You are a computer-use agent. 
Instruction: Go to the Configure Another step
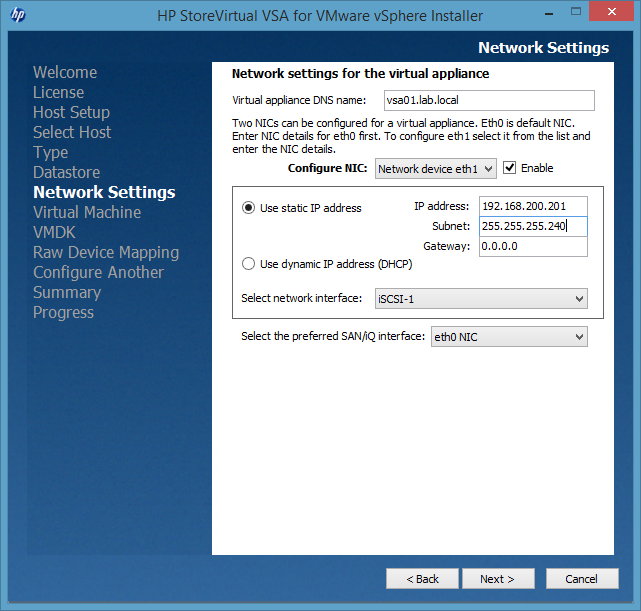99,273
